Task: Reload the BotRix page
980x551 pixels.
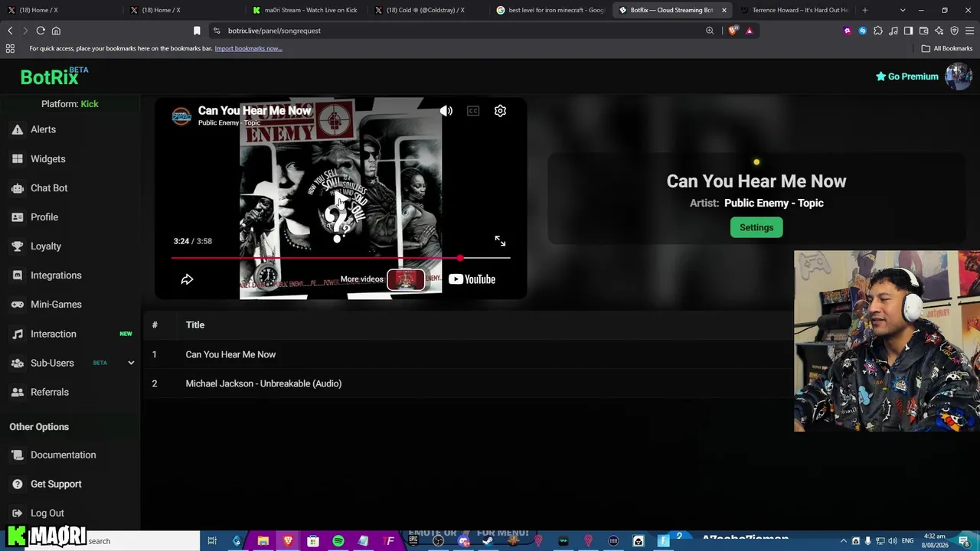Action: click(x=41, y=31)
